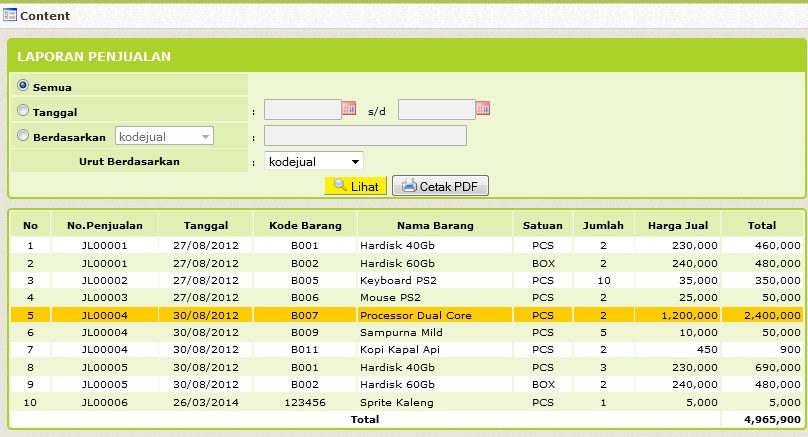Click the Urut Berdasarkan label

point(129,161)
